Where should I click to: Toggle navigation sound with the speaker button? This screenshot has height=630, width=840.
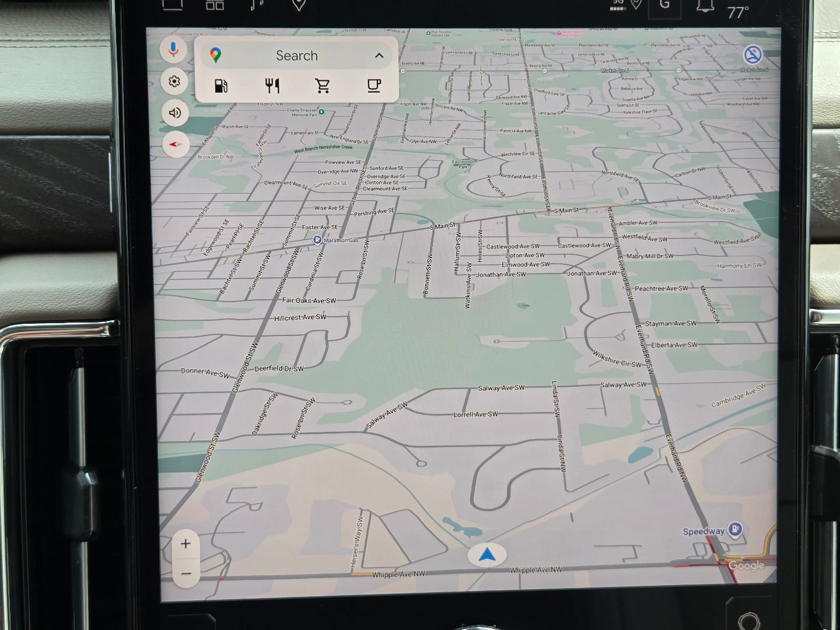coord(175,113)
